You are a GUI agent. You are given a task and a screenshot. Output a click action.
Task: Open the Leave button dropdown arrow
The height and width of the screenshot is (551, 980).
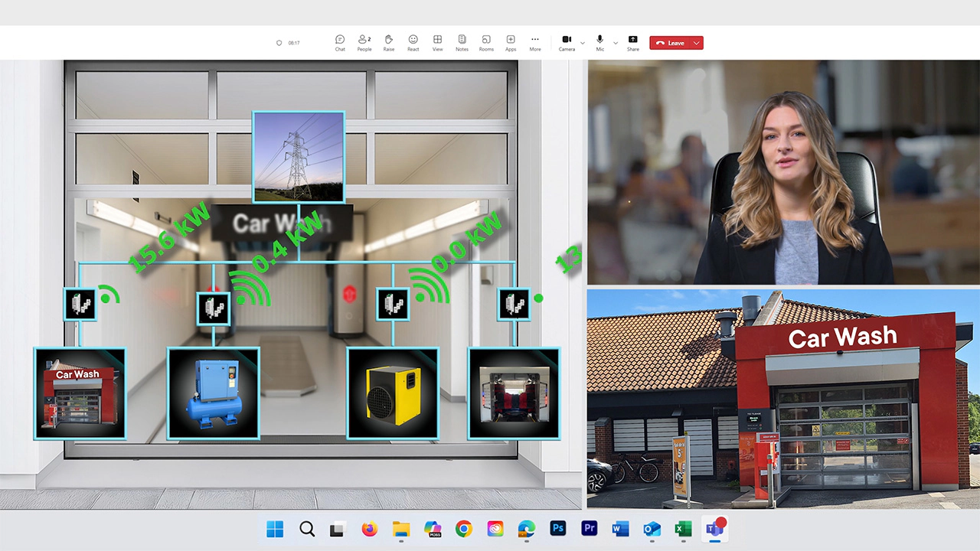[x=697, y=43]
